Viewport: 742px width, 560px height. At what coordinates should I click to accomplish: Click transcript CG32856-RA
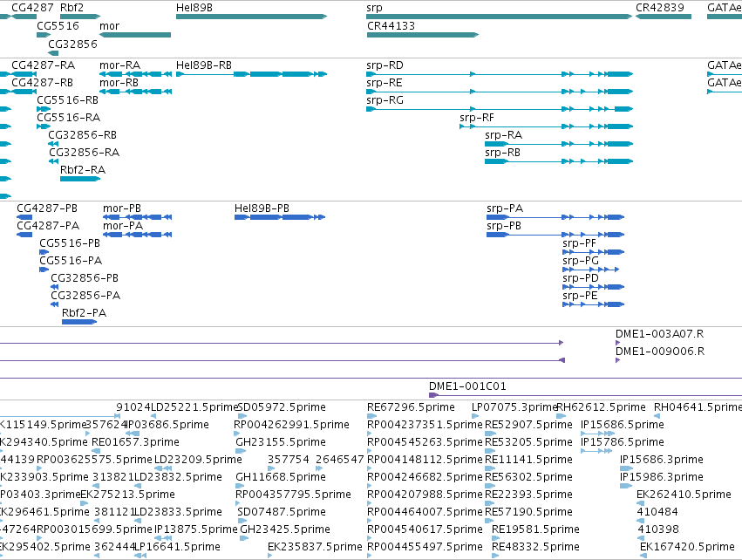[85, 153]
